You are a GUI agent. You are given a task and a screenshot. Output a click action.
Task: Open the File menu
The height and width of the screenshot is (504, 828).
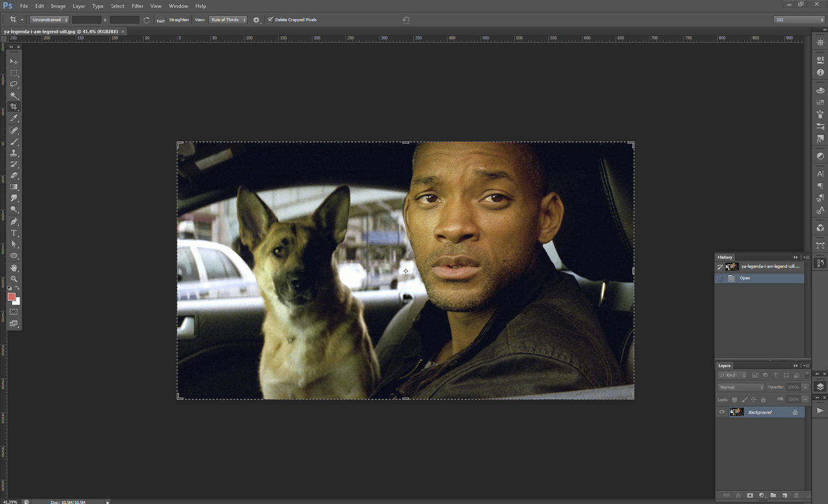click(24, 6)
